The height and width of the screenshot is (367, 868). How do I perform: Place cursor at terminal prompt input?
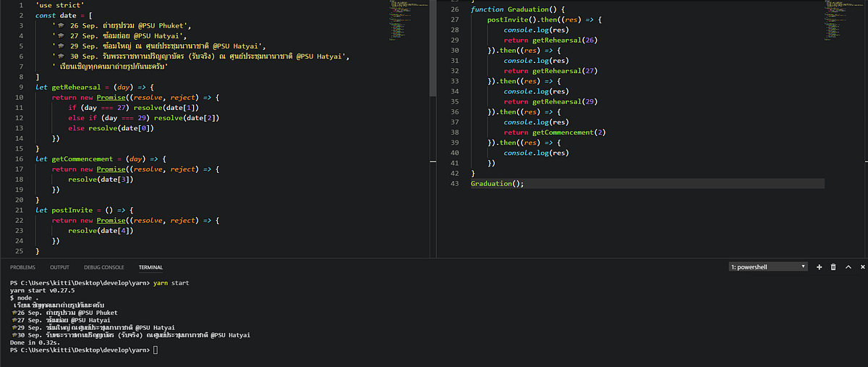[155, 350]
